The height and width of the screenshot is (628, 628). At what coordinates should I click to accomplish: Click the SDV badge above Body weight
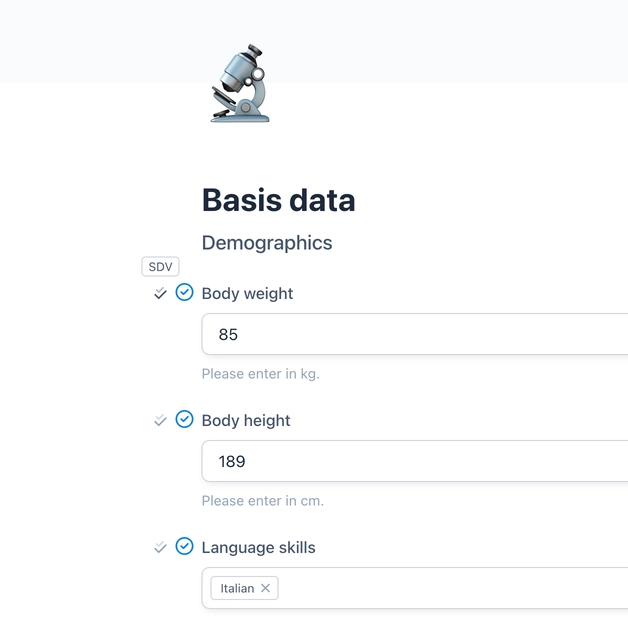160,267
